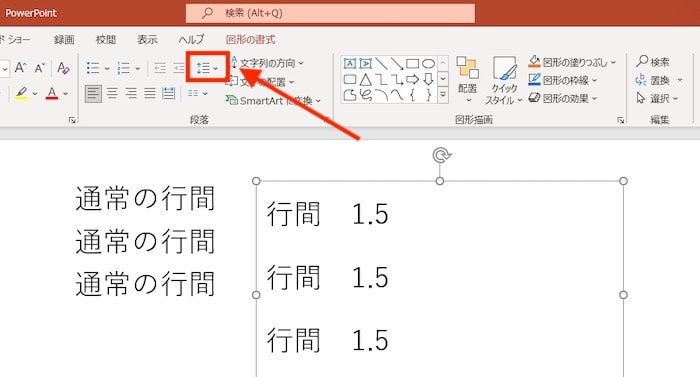Clear all text formatting
This screenshot has width=700, height=377.
click(63, 68)
